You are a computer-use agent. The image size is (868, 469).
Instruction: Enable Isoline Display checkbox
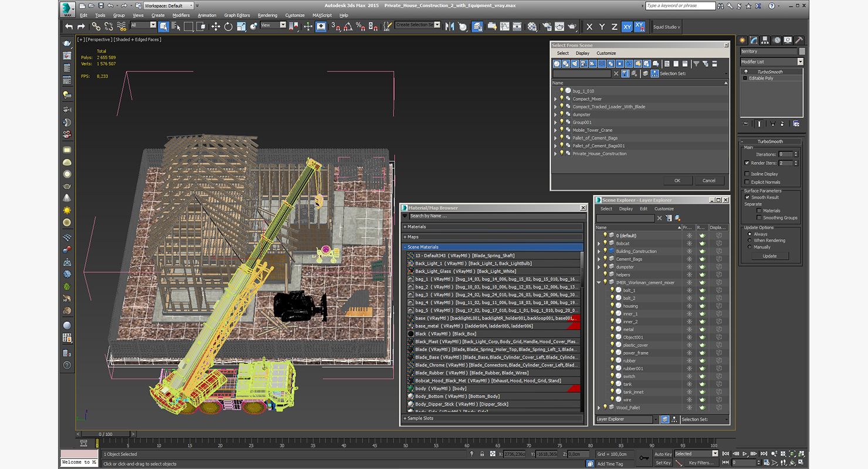coord(747,174)
